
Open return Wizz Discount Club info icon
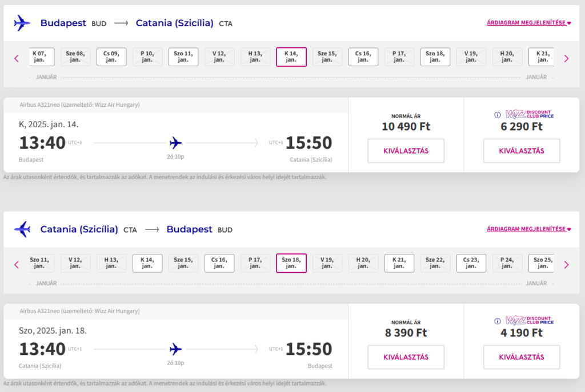(x=498, y=321)
